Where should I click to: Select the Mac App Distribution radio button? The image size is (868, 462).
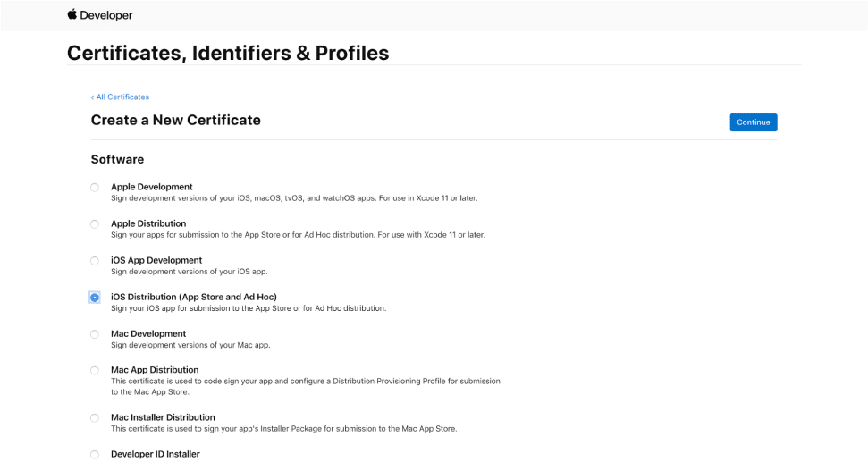coord(95,370)
